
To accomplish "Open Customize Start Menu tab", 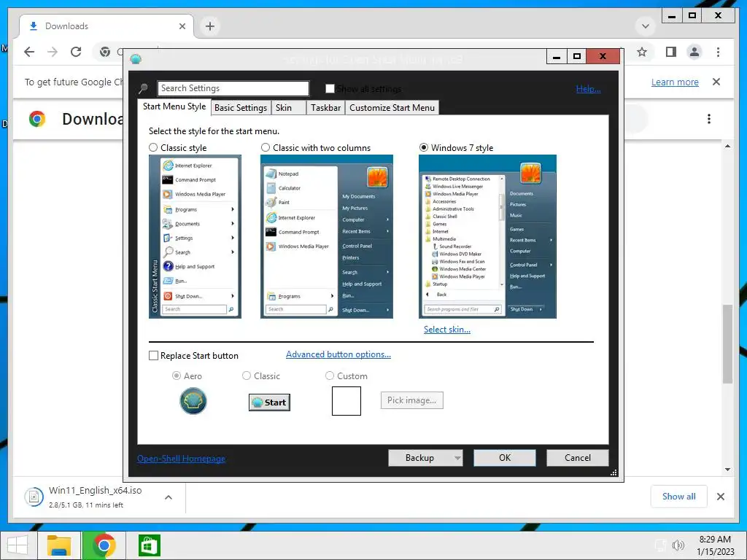I will (x=392, y=108).
